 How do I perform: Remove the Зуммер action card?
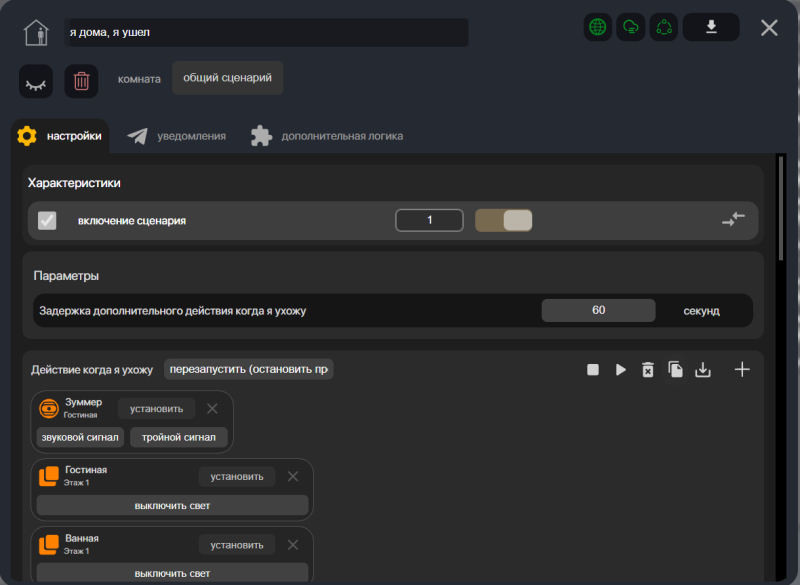click(x=212, y=409)
